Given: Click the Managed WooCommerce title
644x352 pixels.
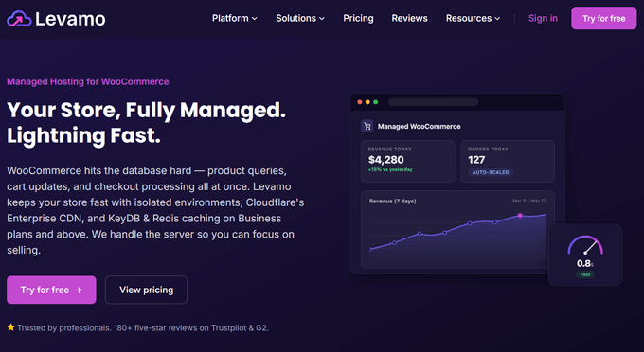Looking at the screenshot, I should 419,127.
